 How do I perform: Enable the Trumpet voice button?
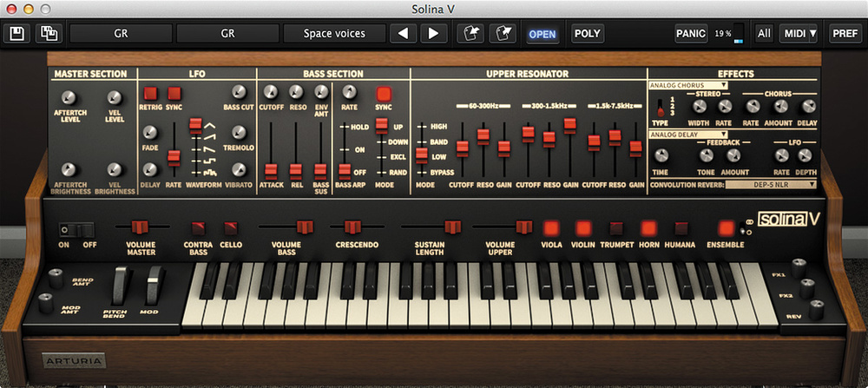616,228
